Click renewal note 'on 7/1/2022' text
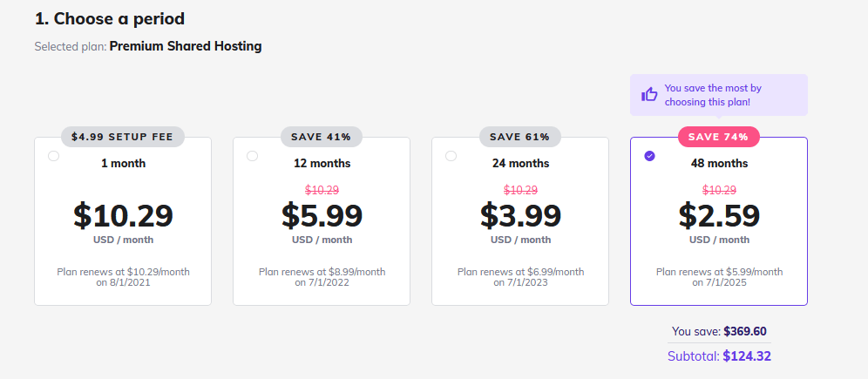This screenshot has height=379, width=868. tap(322, 283)
